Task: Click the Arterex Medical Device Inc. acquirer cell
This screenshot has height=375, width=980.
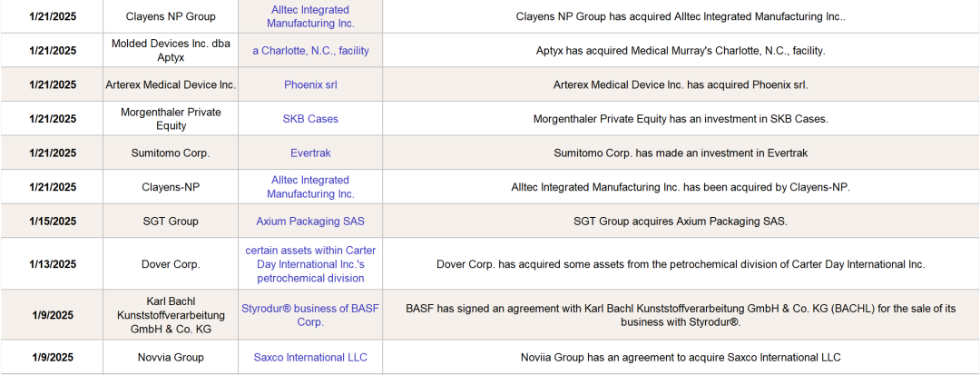Action: click(x=171, y=85)
